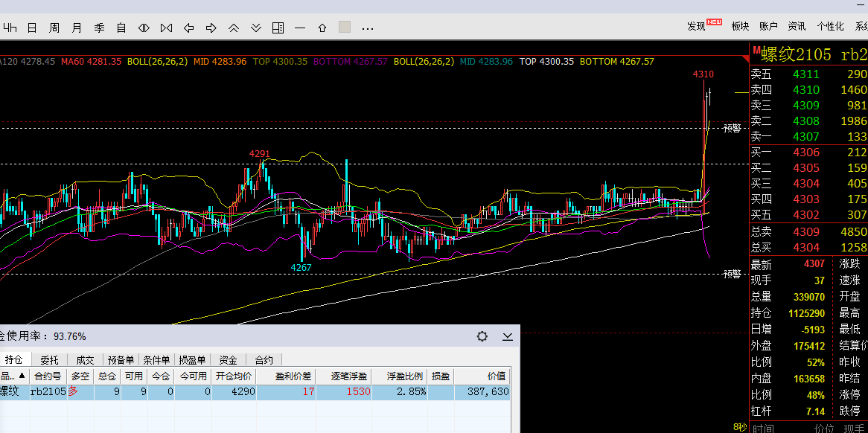Click the 账户 account button

click(x=768, y=26)
